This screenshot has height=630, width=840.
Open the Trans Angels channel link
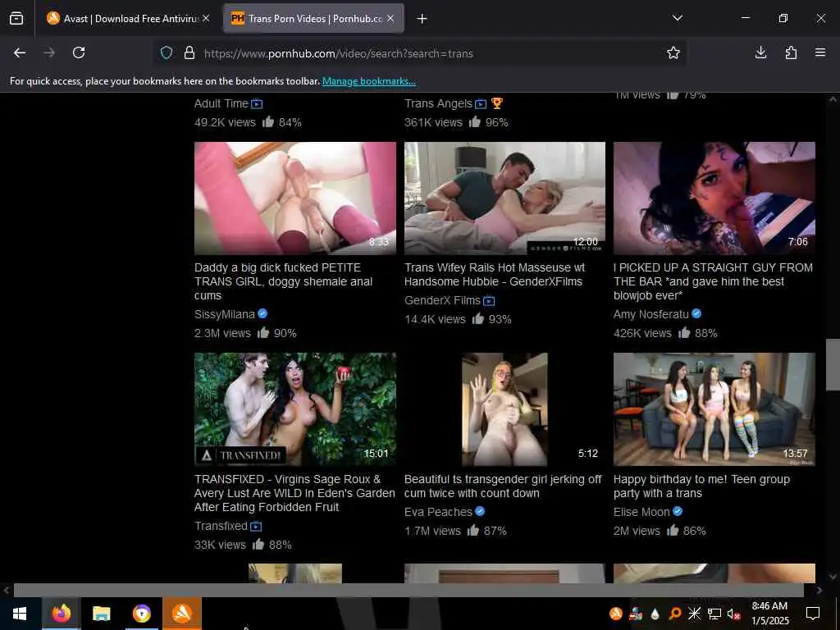coord(438,103)
